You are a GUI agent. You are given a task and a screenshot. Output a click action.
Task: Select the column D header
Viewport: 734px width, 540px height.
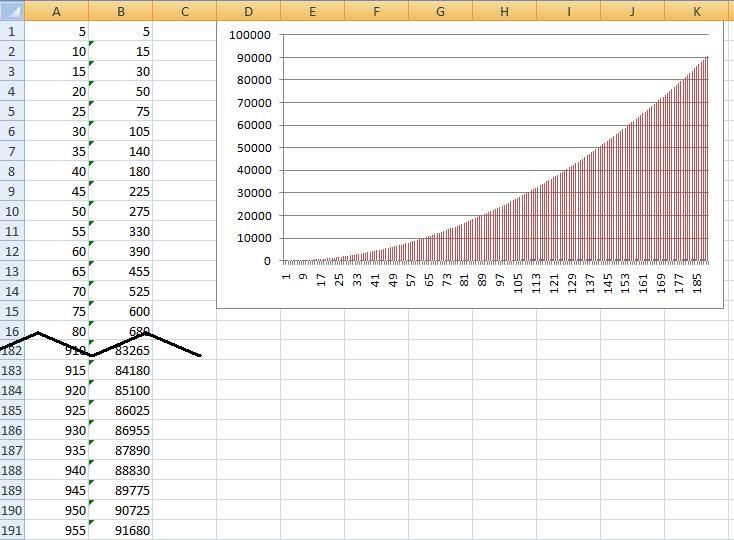pyautogui.click(x=248, y=11)
